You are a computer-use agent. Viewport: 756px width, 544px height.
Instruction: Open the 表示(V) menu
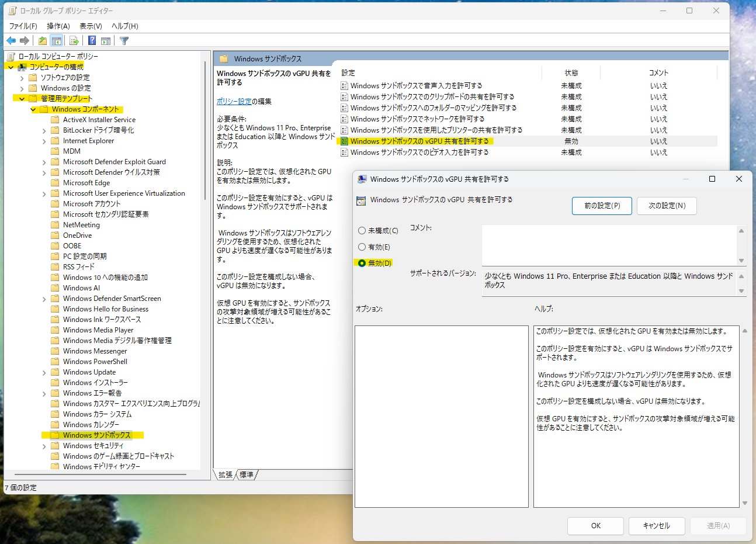coord(91,26)
